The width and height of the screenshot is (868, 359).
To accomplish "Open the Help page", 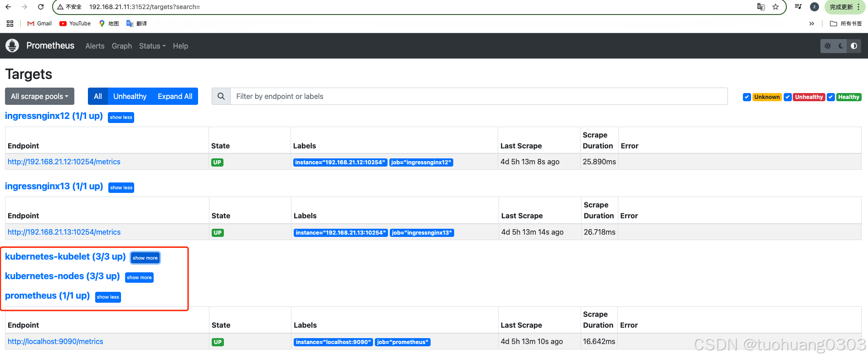I will coord(180,46).
